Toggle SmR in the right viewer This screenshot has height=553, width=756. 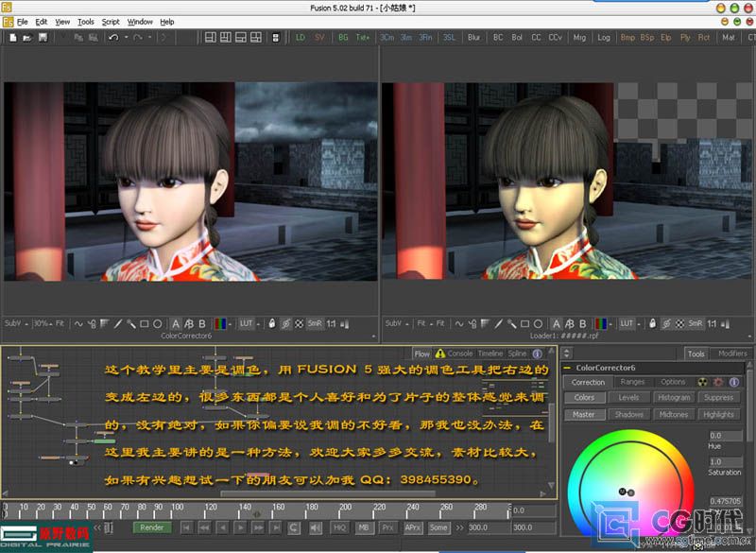pyautogui.click(x=696, y=323)
